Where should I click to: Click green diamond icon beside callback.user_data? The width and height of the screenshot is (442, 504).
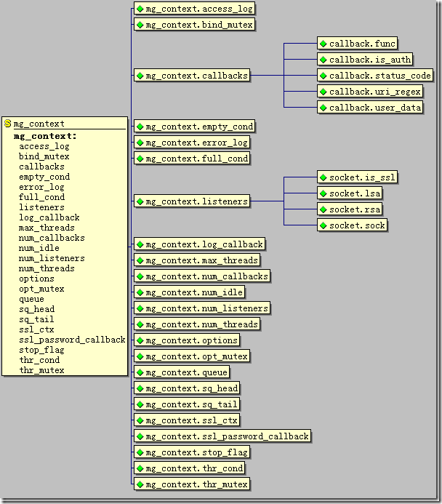pyautogui.click(x=324, y=108)
